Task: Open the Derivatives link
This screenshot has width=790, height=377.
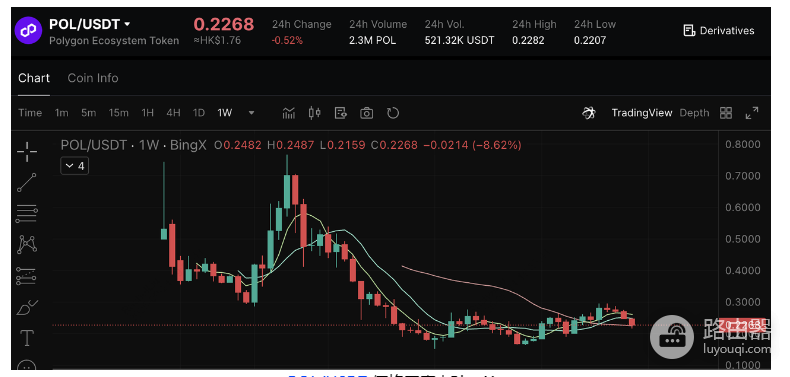Action: pos(718,31)
